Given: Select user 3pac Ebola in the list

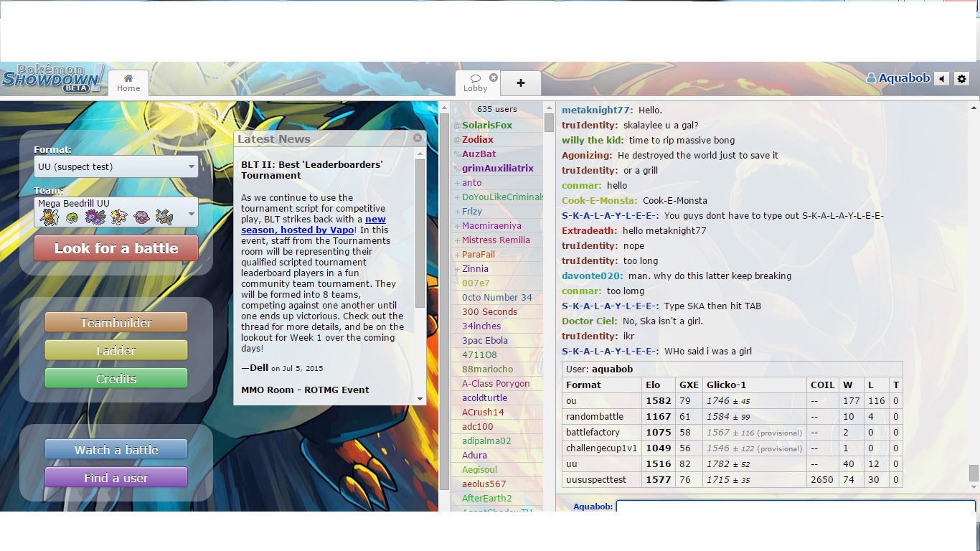Looking at the screenshot, I should click(x=485, y=341).
